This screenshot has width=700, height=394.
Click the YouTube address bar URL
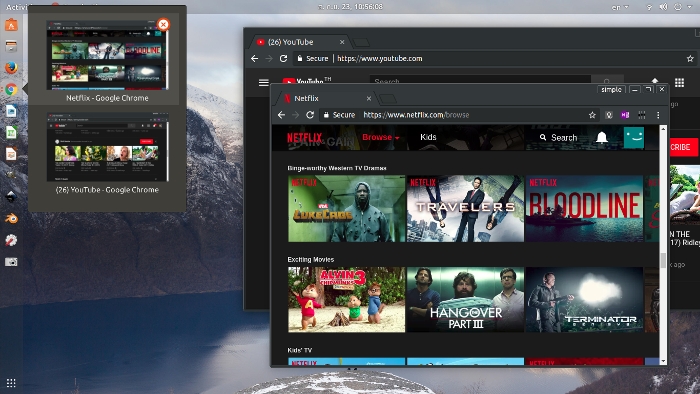379,58
